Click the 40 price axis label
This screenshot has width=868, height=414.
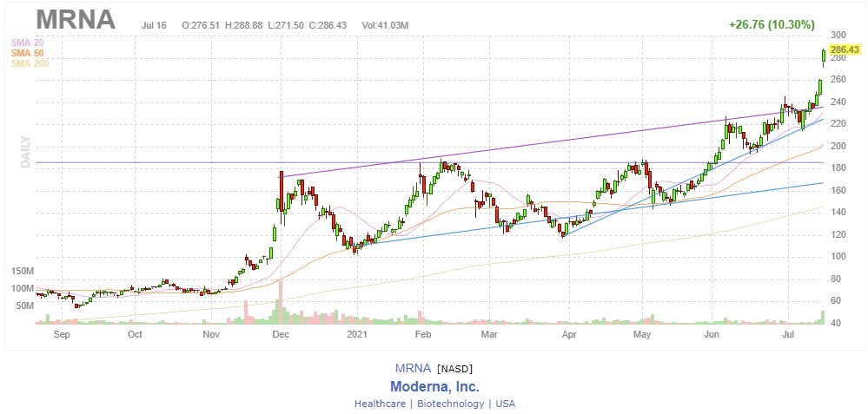[x=834, y=324]
